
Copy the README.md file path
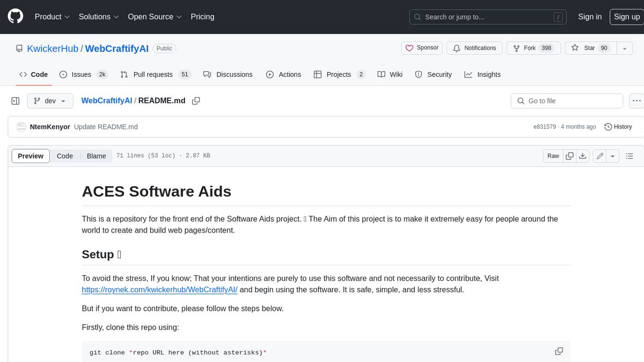point(196,101)
